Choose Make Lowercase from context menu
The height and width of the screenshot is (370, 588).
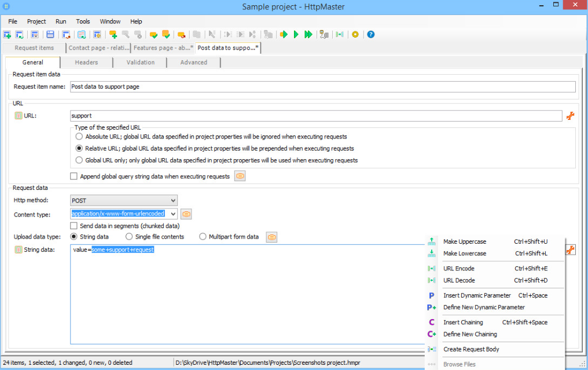click(495, 254)
